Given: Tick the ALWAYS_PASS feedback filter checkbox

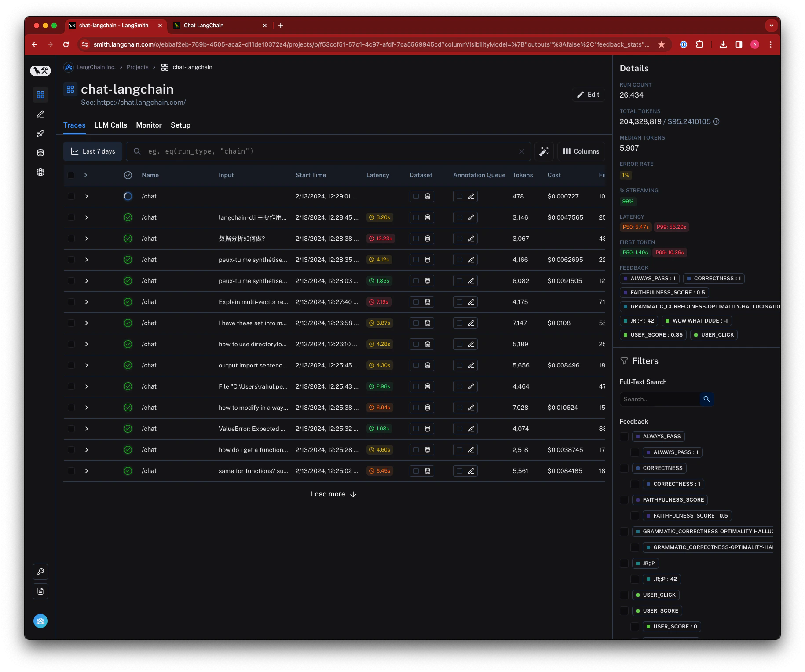Looking at the screenshot, I should (x=624, y=437).
